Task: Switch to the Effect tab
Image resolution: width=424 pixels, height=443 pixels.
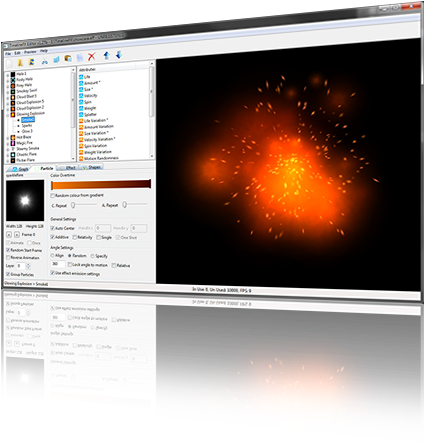Action: pyautogui.click(x=68, y=168)
